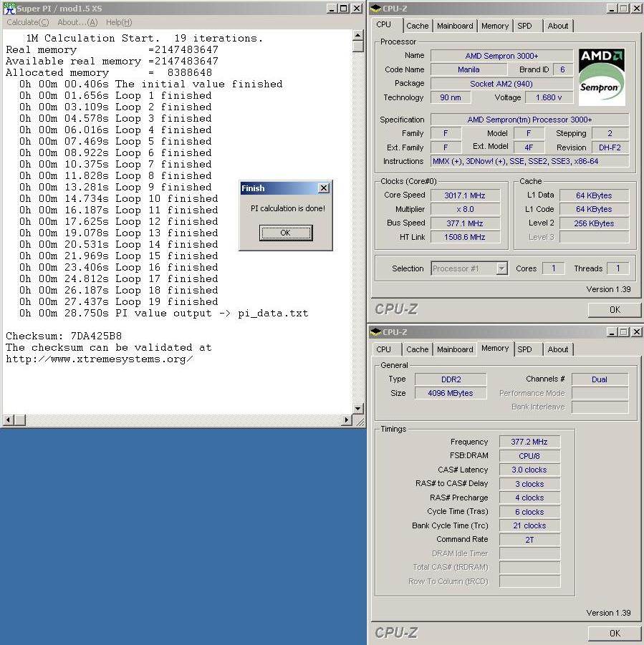Screen dimensions: 644x645
Task: Open Mainboard tab in bottom CPU-Z window
Action: (455, 349)
